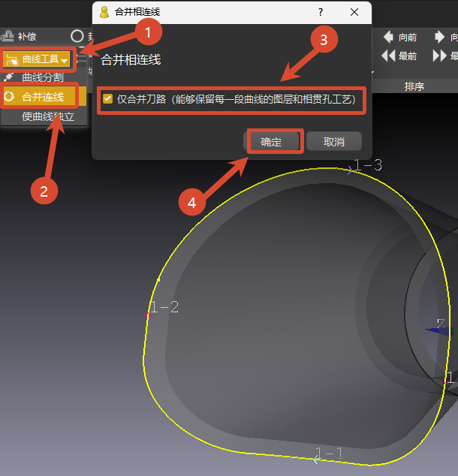Select path start marker labeled 1-3
This screenshot has width=458, height=476.
click(x=368, y=165)
